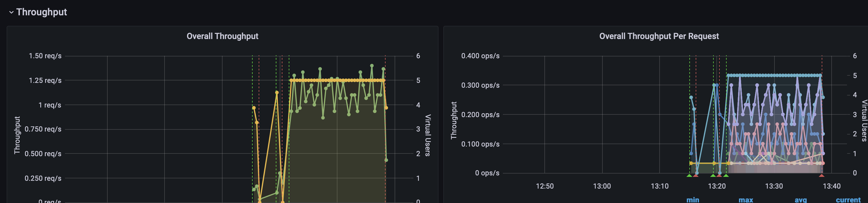Click the "13:20" time axis label

717,186
